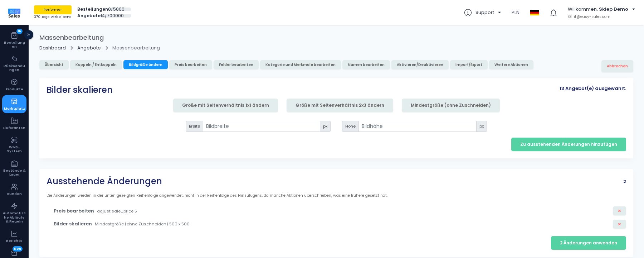Click 2 Änderungen anwenden button
Viewport: 644px width, 258px height.
coord(589,243)
